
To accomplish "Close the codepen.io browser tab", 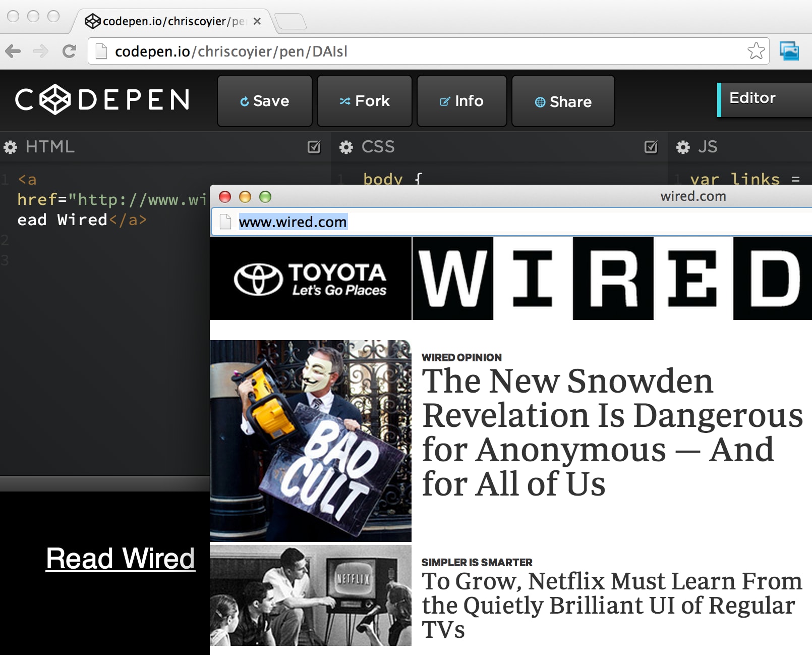I will (257, 21).
